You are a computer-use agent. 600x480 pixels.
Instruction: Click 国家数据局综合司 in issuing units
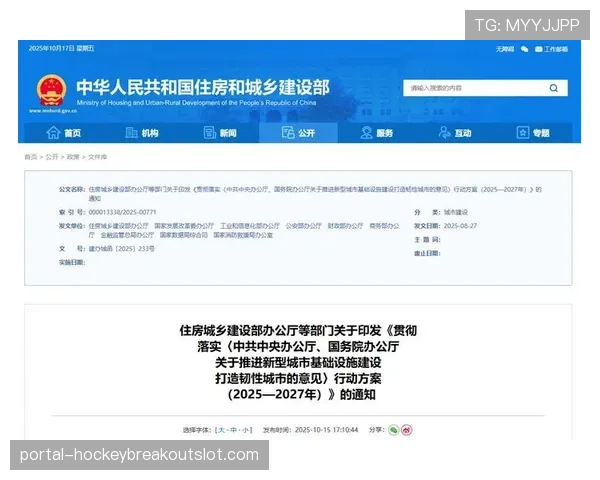click(x=184, y=235)
